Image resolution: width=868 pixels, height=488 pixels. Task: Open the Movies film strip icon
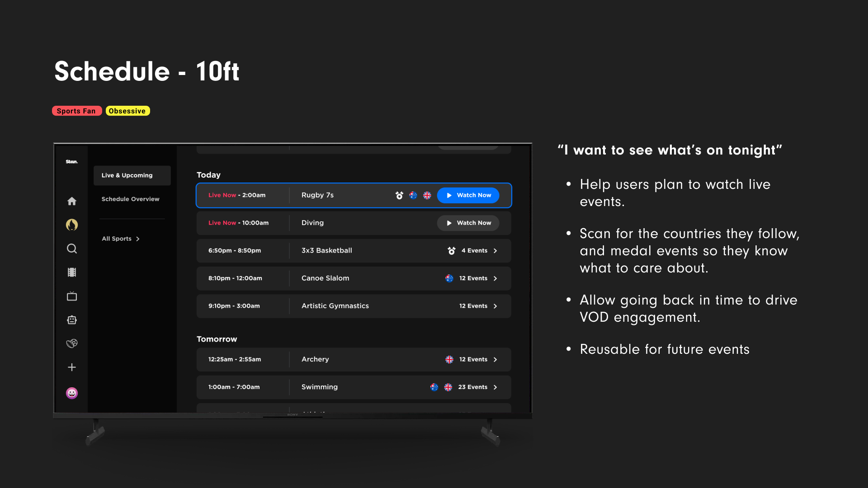(72, 272)
